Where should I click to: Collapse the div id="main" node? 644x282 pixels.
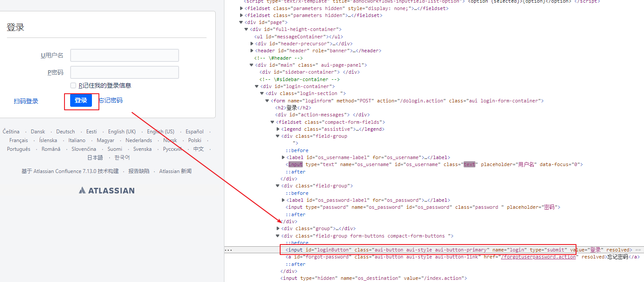pyautogui.click(x=252, y=65)
